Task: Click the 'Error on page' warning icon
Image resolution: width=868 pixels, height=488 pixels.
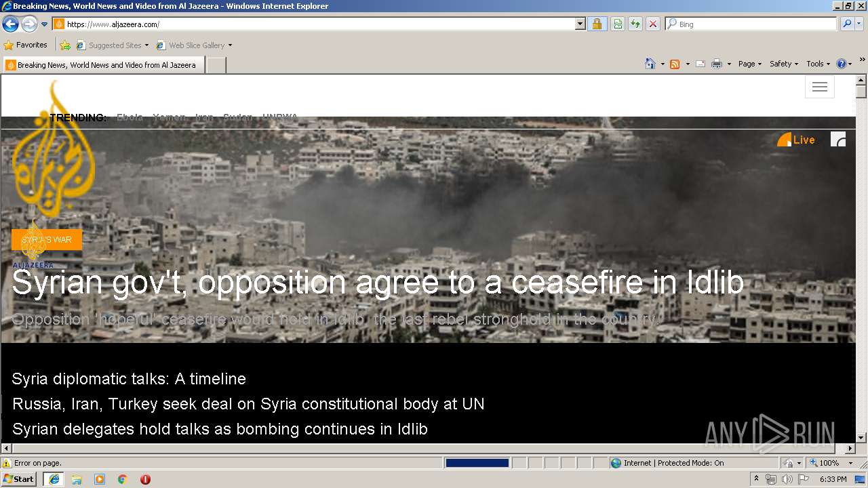Action: coord(7,463)
